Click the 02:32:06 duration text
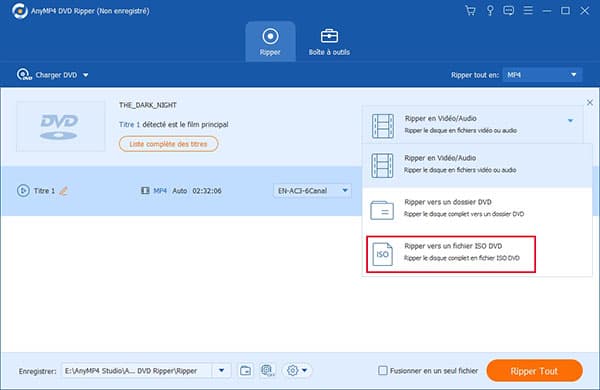This screenshot has width=600, height=390. (x=207, y=191)
